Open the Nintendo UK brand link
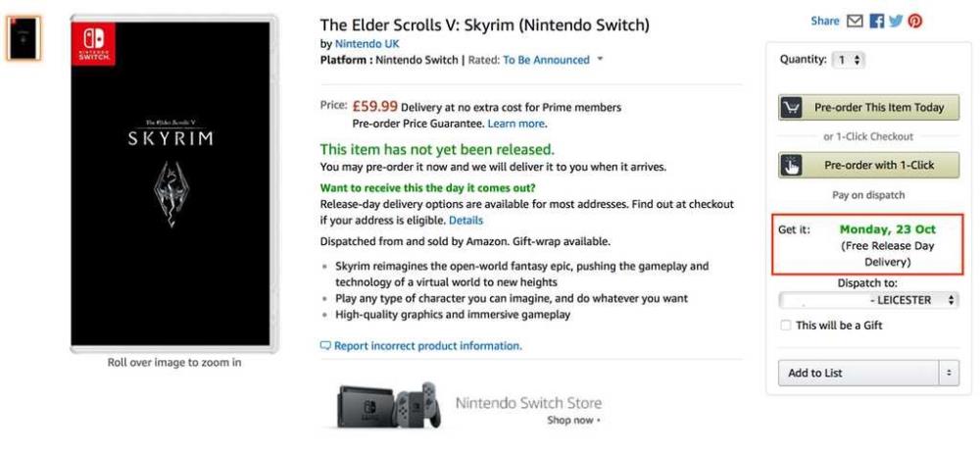 367,44
